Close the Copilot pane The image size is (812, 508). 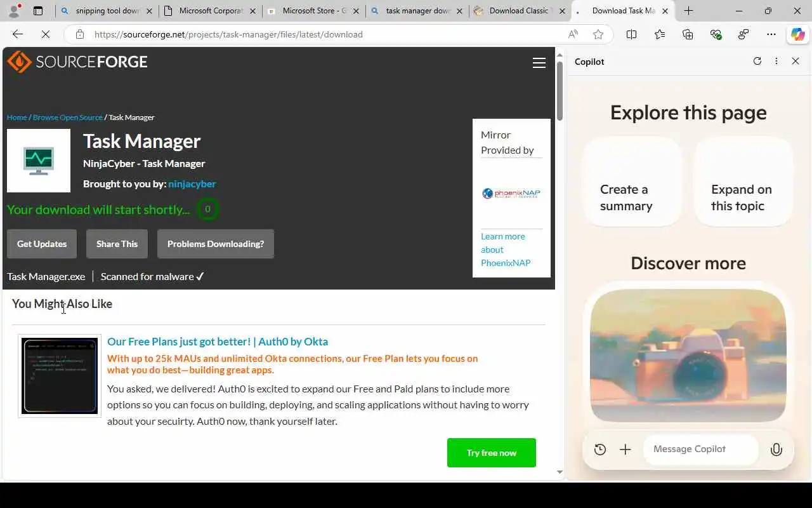[x=796, y=61]
